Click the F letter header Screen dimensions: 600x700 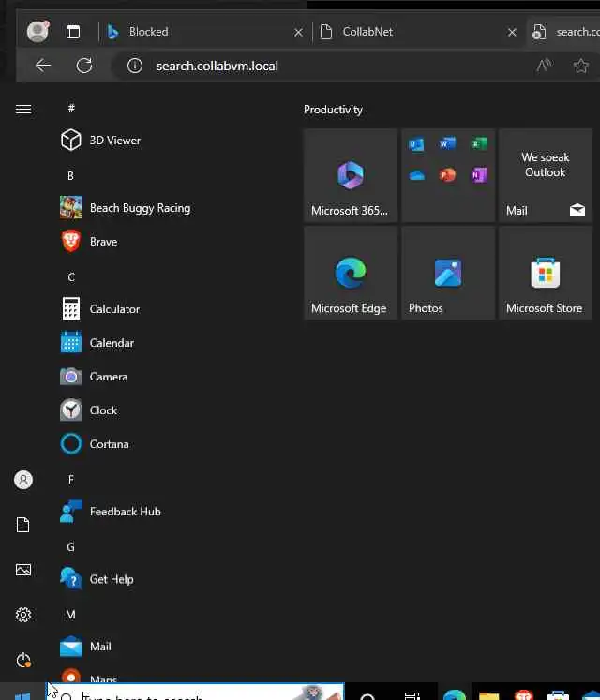click(71, 480)
